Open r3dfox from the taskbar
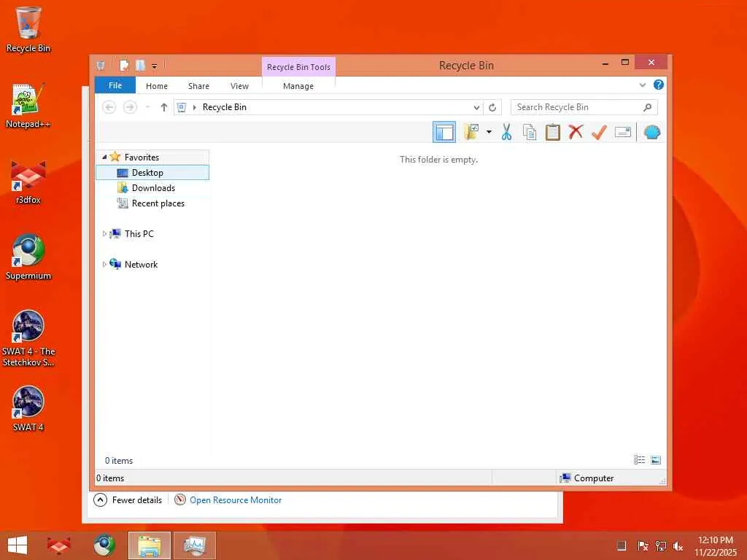This screenshot has width=747, height=560. point(59,545)
